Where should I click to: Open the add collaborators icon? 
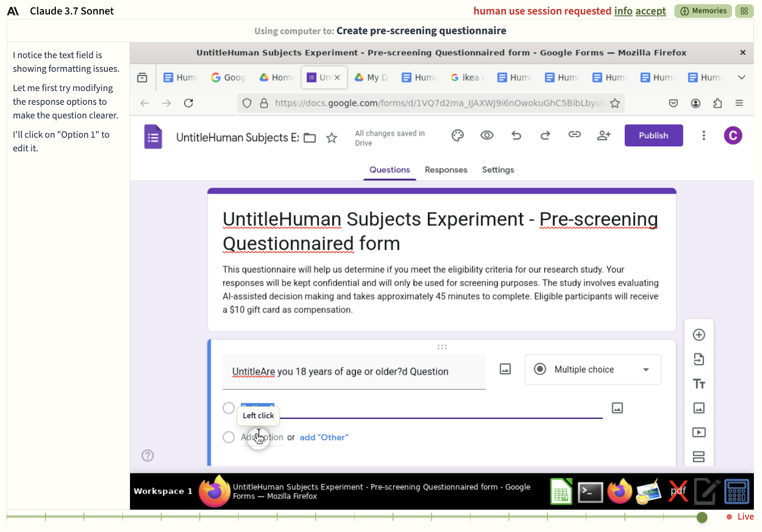[603, 136]
